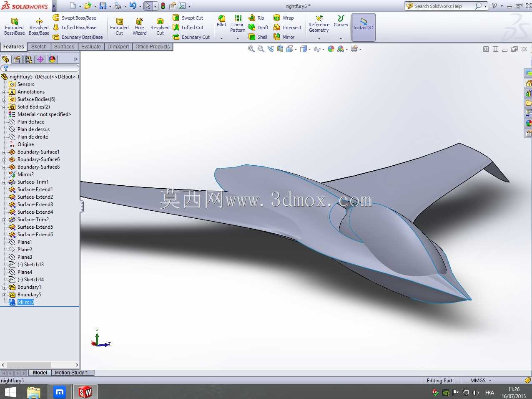The height and width of the screenshot is (399, 532).
Task: Click the Linear Pattern tool
Action: pos(238,24)
